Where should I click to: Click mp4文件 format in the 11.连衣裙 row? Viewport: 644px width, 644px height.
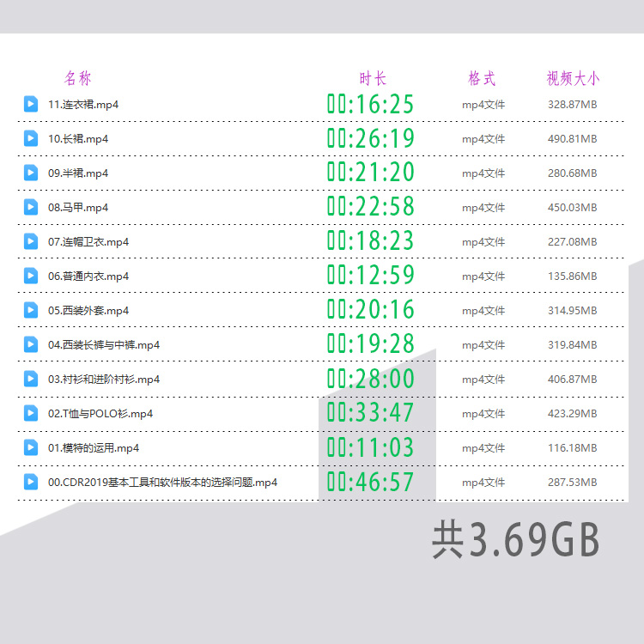[x=483, y=105]
